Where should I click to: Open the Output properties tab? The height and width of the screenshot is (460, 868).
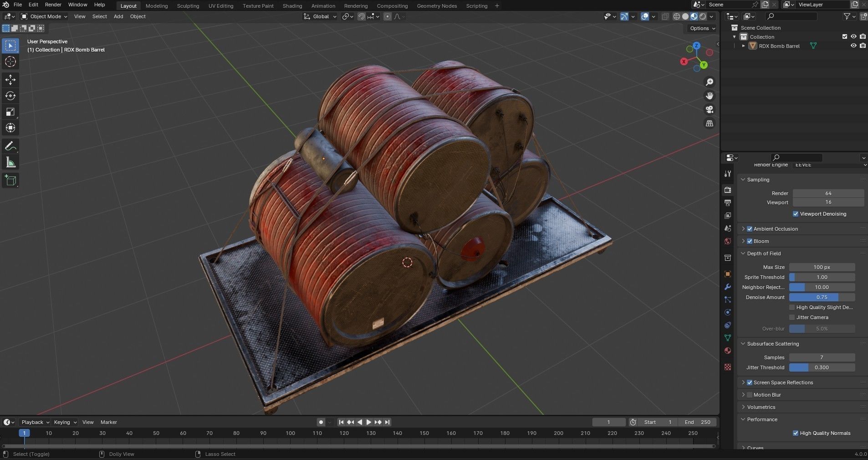click(x=728, y=202)
